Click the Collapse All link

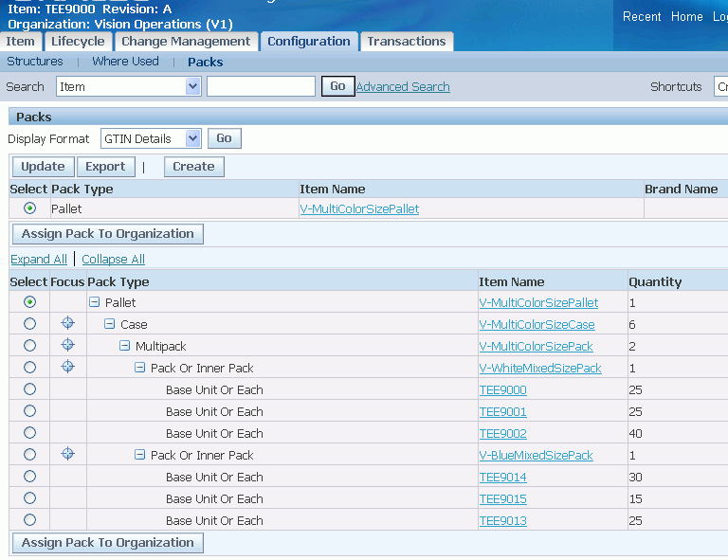[x=114, y=259]
